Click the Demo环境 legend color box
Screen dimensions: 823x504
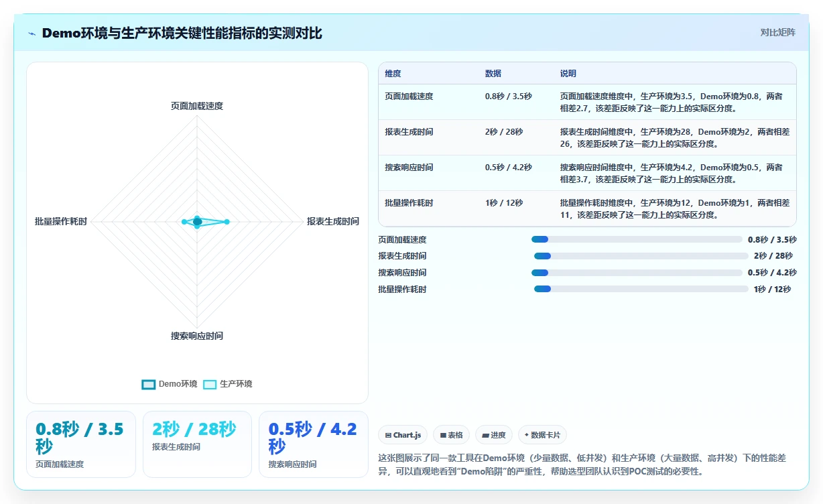[x=149, y=384]
